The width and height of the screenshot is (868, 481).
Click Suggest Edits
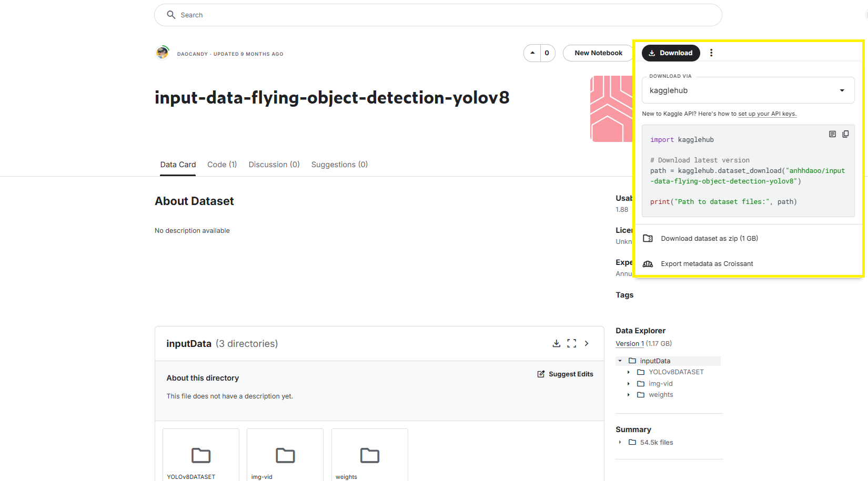565,374
